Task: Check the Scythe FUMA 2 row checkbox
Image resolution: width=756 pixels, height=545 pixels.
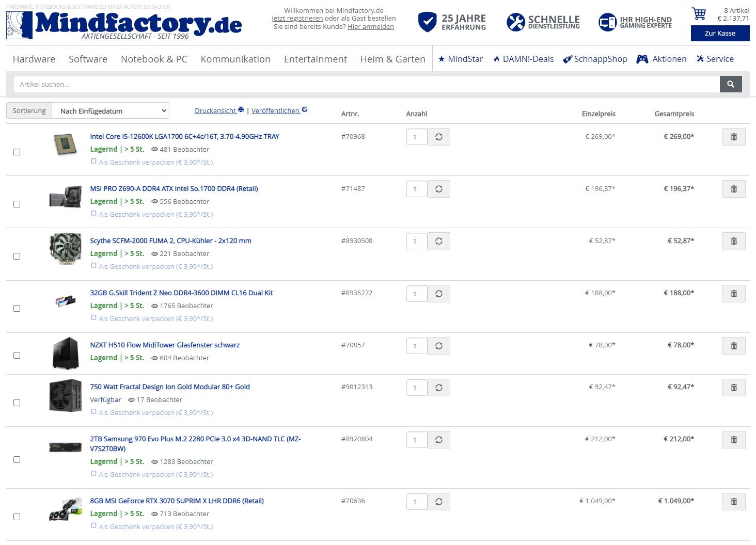Action: click(17, 256)
